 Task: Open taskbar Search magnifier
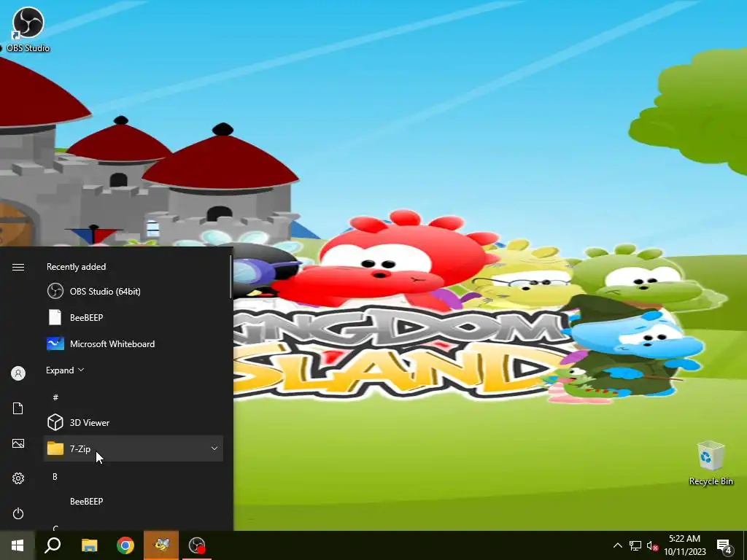(53, 545)
